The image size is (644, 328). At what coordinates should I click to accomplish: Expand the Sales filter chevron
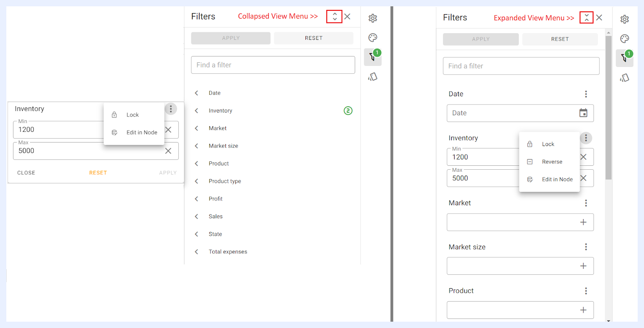coord(197,216)
